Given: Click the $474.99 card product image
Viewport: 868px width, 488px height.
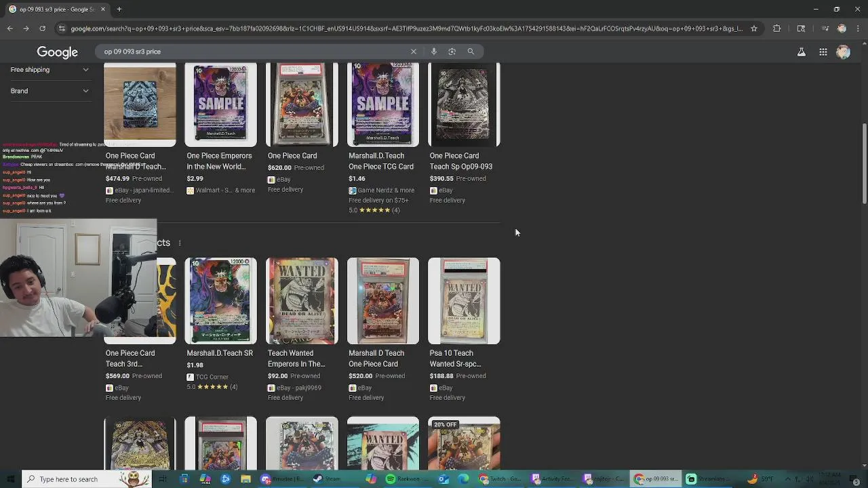Looking at the screenshot, I should (140, 105).
